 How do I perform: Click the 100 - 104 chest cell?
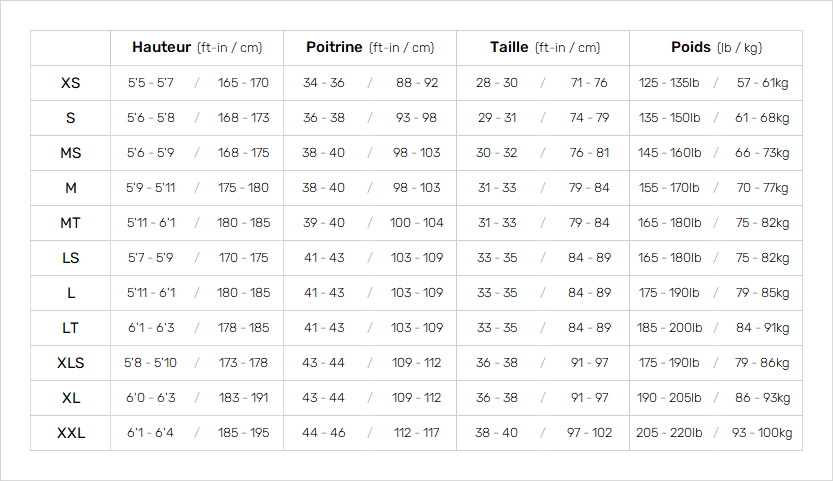click(416, 223)
